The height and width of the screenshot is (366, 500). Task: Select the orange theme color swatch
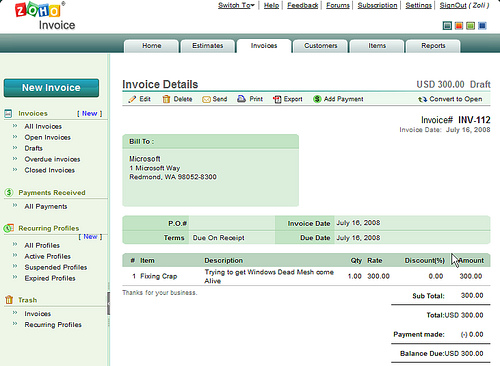(459, 26)
